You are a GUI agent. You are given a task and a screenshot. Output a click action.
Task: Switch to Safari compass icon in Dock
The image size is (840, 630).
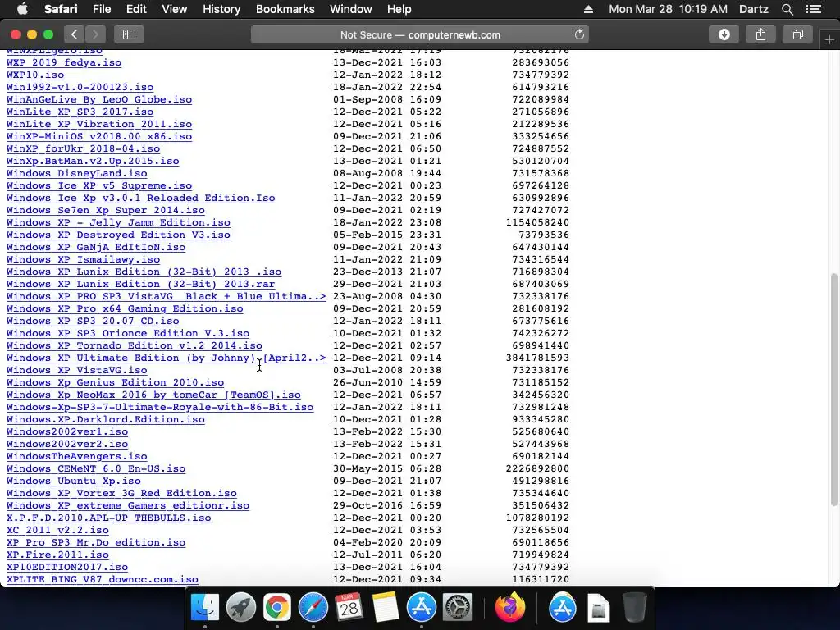coord(313,608)
